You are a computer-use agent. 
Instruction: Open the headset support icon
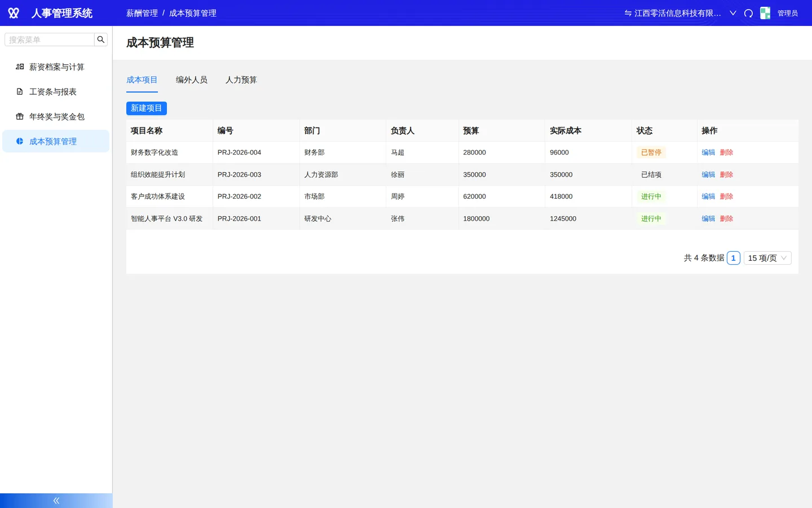tap(748, 13)
